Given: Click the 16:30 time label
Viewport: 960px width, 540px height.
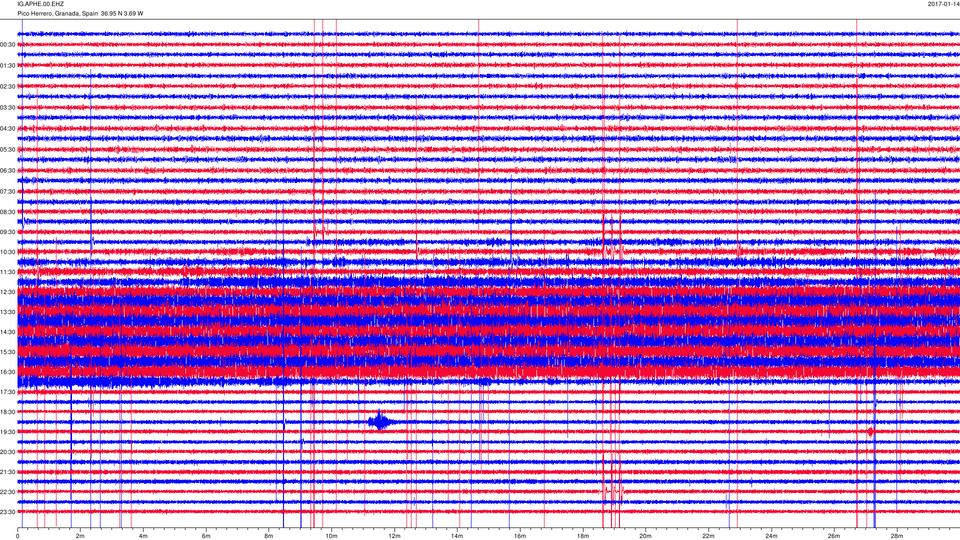Looking at the screenshot, I should point(8,372).
